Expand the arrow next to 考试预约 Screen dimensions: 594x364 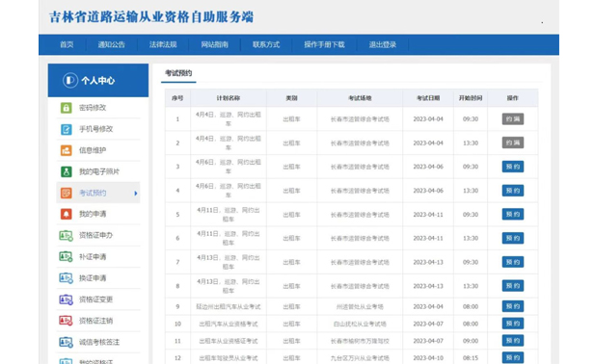pyautogui.click(x=136, y=194)
